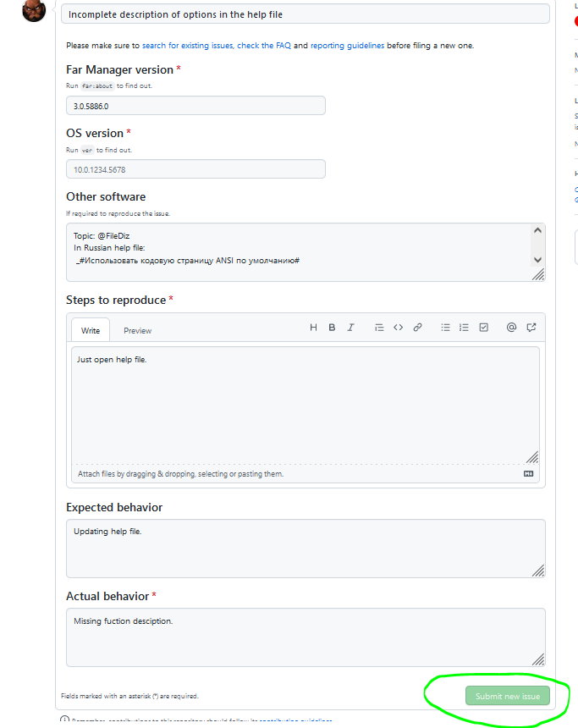The width and height of the screenshot is (578, 728).
Task: Submit the new issue
Action: click(x=506, y=696)
